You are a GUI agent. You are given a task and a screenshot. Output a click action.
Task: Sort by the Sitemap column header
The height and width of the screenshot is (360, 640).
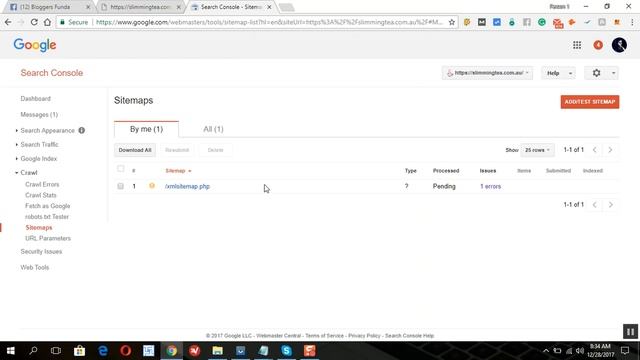click(x=178, y=171)
